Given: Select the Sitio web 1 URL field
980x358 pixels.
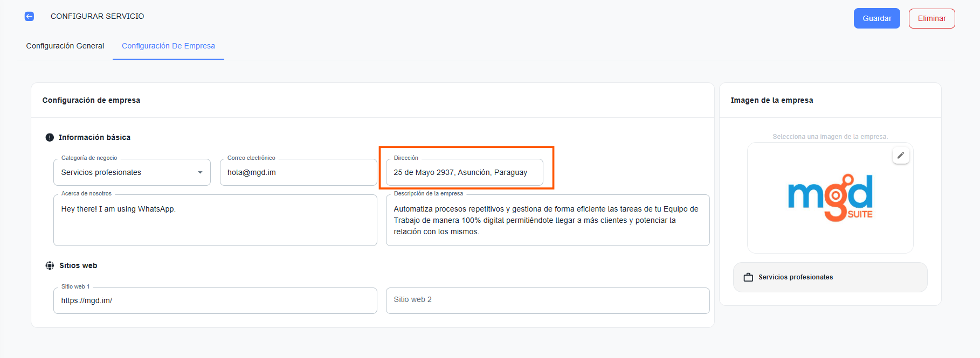Looking at the screenshot, I should click(x=215, y=300).
